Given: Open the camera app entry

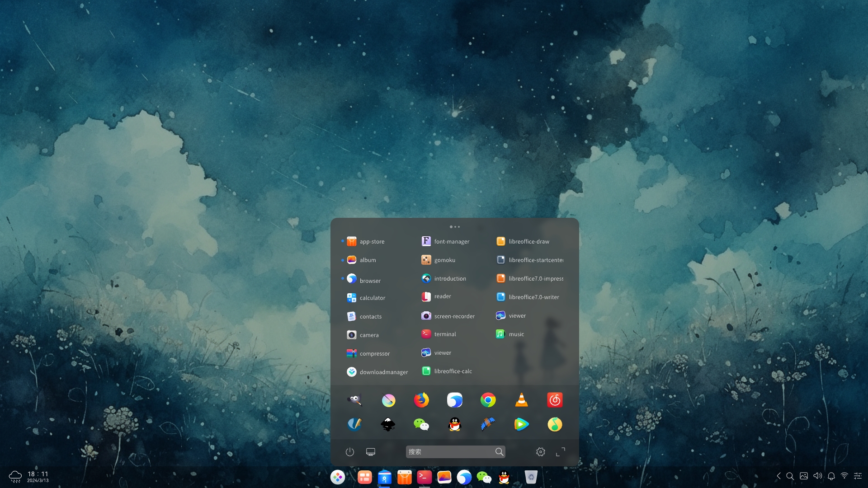Looking at the screenshot, I should (x=363, y=335).
